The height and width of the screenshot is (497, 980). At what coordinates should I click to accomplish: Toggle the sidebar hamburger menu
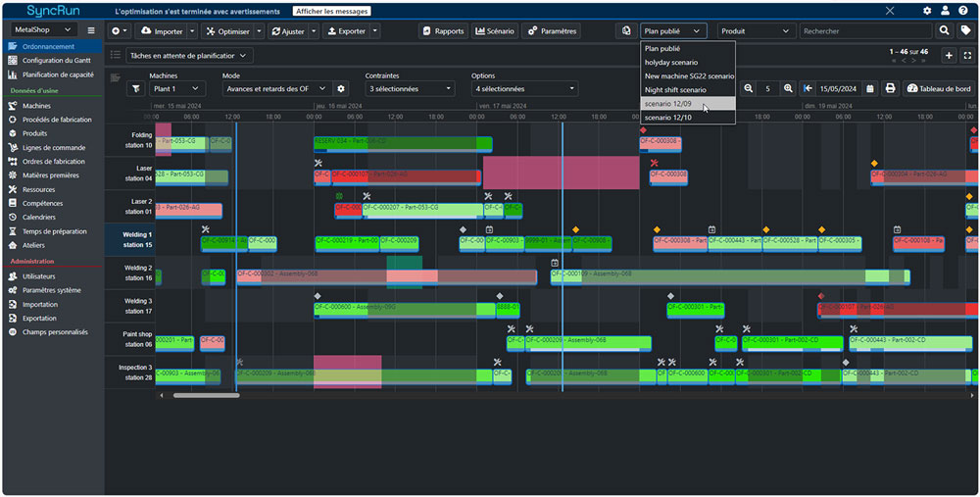click(x=91, y=30)
